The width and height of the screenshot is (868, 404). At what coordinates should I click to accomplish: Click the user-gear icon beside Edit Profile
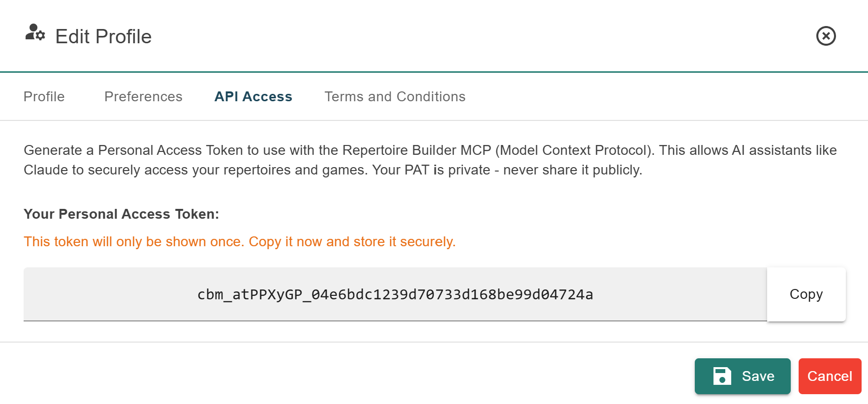(35, 33)
